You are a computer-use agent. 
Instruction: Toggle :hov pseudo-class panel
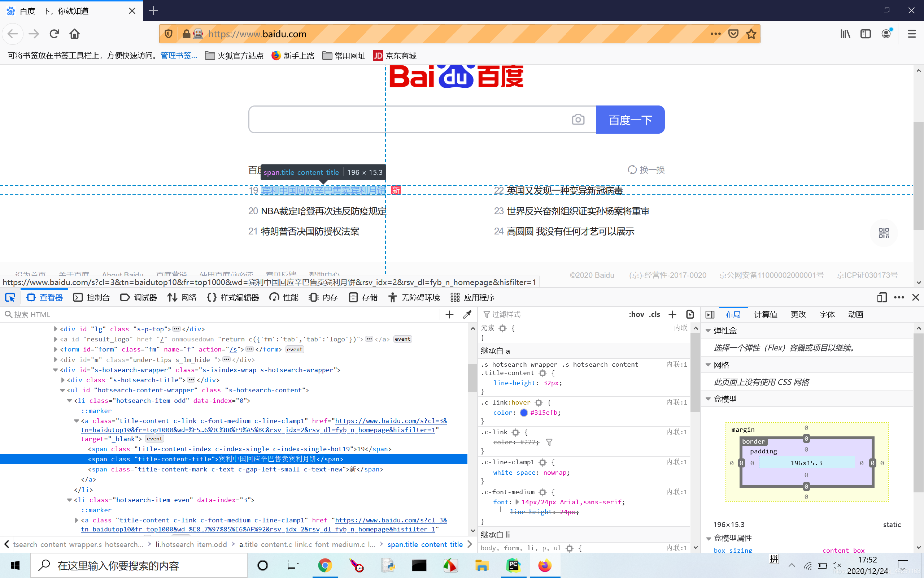[636, 315]
